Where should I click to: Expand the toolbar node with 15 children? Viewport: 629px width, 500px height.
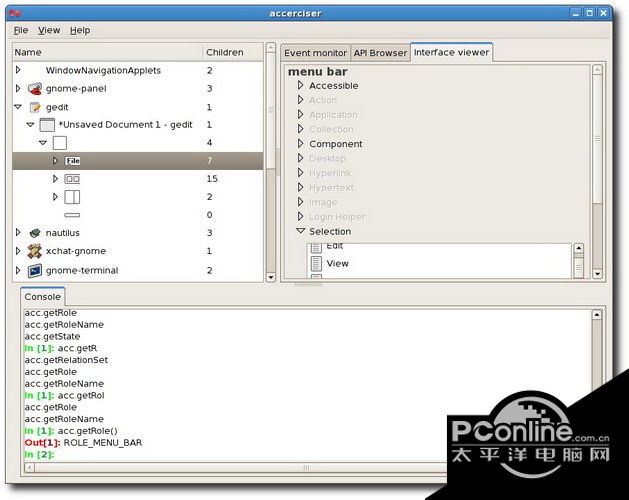(x=55, y=179)
